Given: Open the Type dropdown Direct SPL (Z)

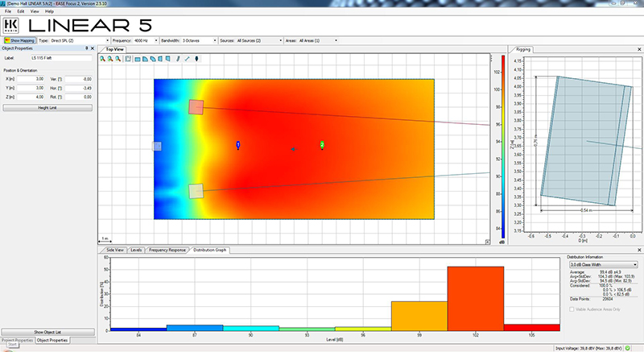Looking at the screenshot, I should [80, 40].
